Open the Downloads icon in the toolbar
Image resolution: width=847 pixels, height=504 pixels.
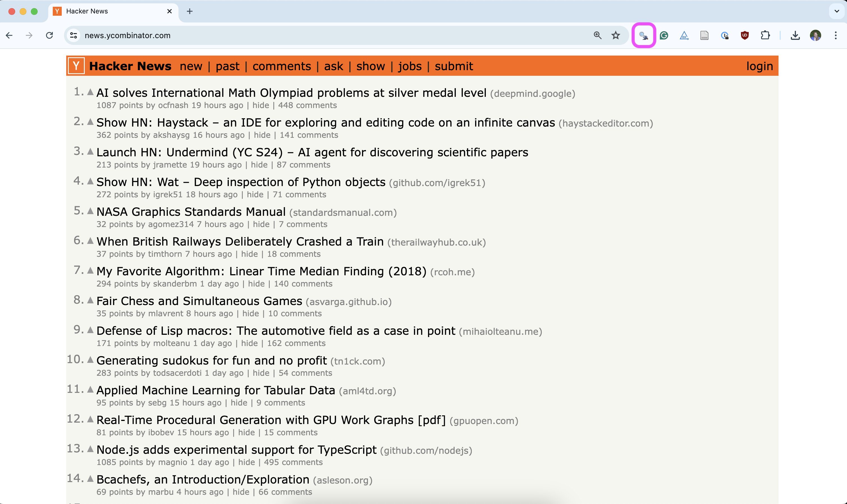pyautogui.click(x=795, y=35)
